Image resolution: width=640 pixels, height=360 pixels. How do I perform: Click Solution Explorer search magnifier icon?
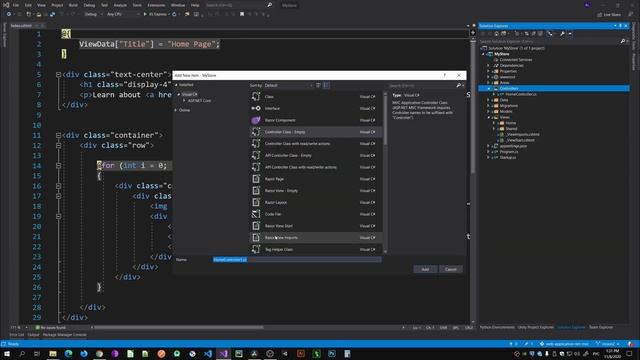click(x=622, y=41)
